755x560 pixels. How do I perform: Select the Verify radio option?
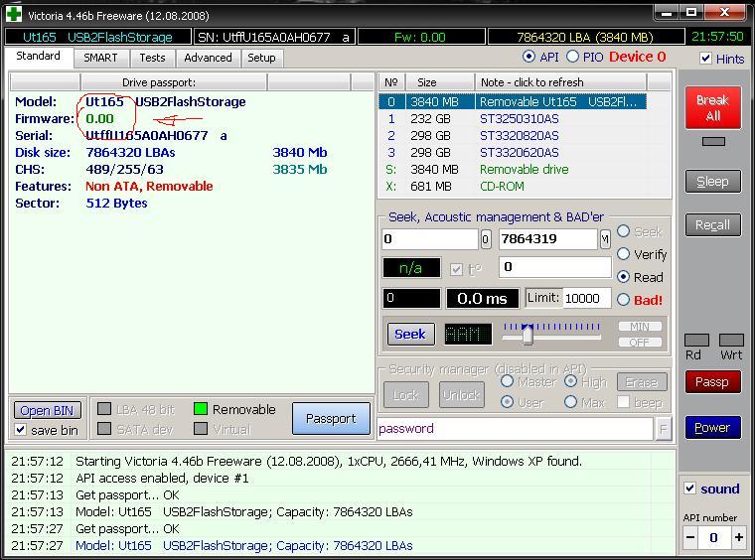623,254
